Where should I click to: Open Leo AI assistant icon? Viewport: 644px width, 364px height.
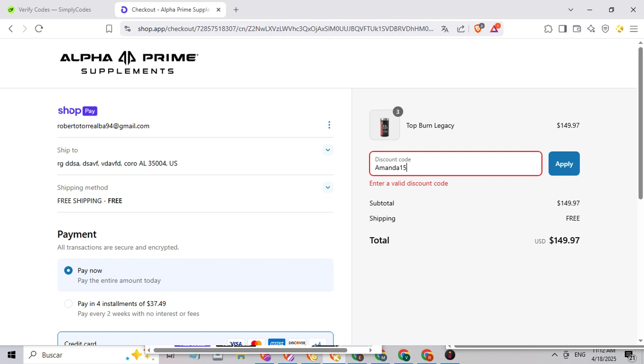[x=591, y=29]
